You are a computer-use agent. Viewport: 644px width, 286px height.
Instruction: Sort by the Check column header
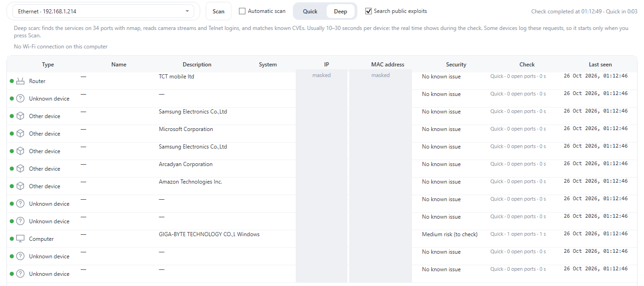pos(527,65)
